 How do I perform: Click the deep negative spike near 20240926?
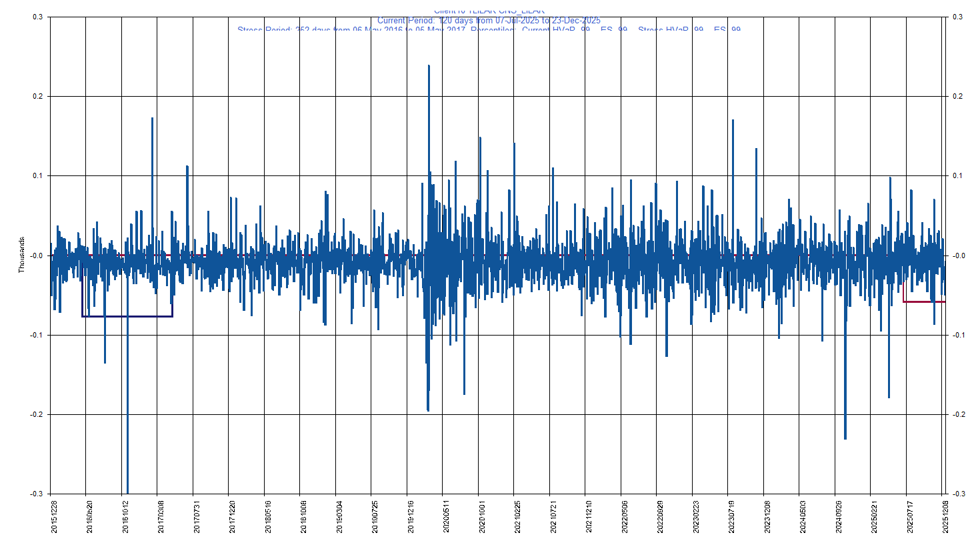click(845, 437)
